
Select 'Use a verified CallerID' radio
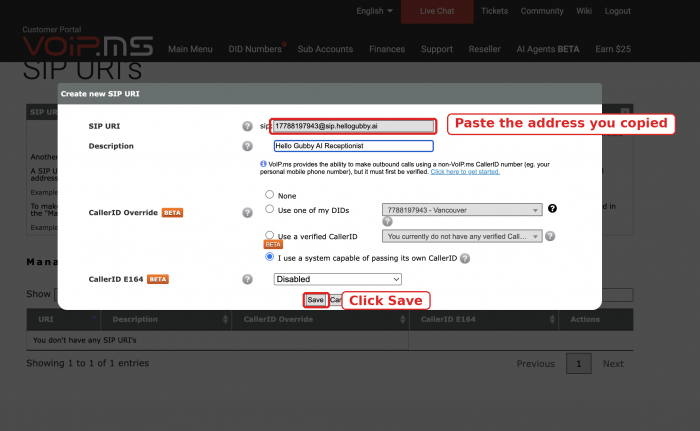coord(269,234)
